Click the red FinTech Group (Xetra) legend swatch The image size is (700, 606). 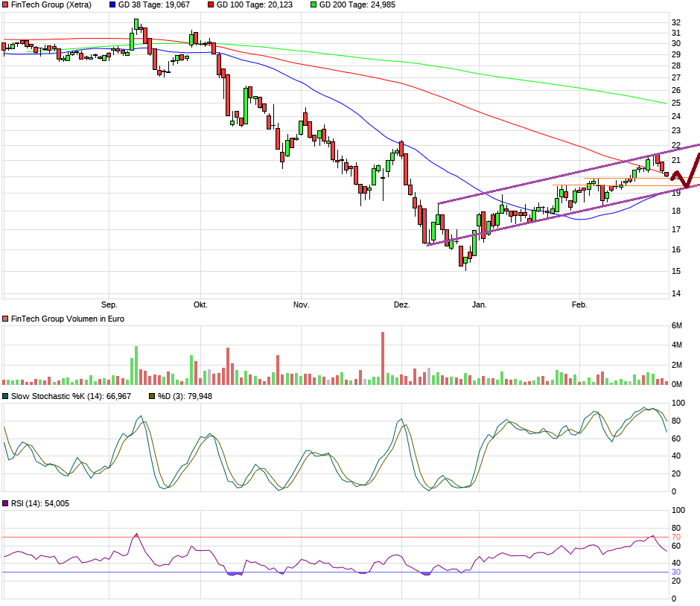click(x=5, y=5)
